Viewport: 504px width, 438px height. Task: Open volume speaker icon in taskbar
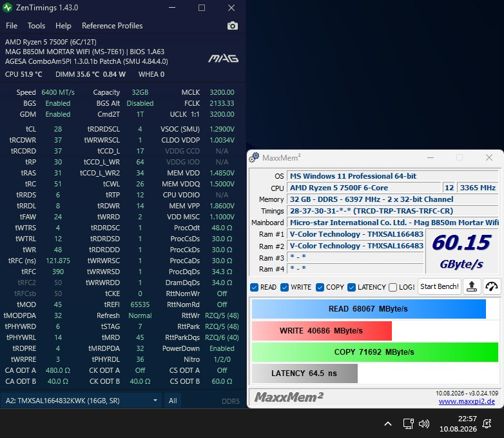pyautogui.click(x=424, y=424)
